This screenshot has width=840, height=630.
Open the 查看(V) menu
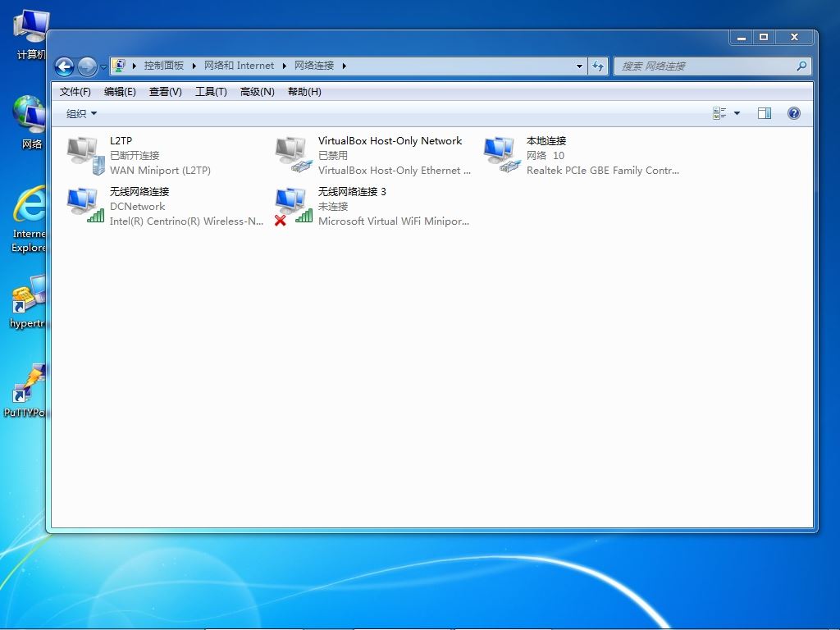[166, 92]
